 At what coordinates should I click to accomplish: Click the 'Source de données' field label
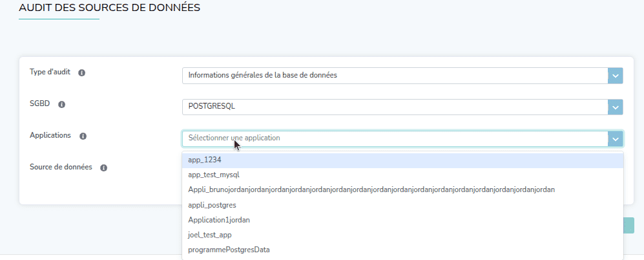tap(61, 167)
